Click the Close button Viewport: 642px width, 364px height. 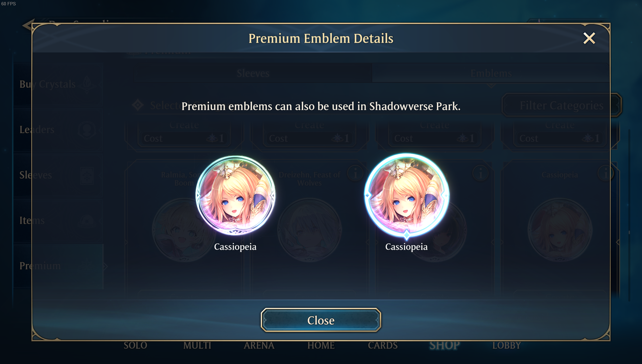[321, 320]
